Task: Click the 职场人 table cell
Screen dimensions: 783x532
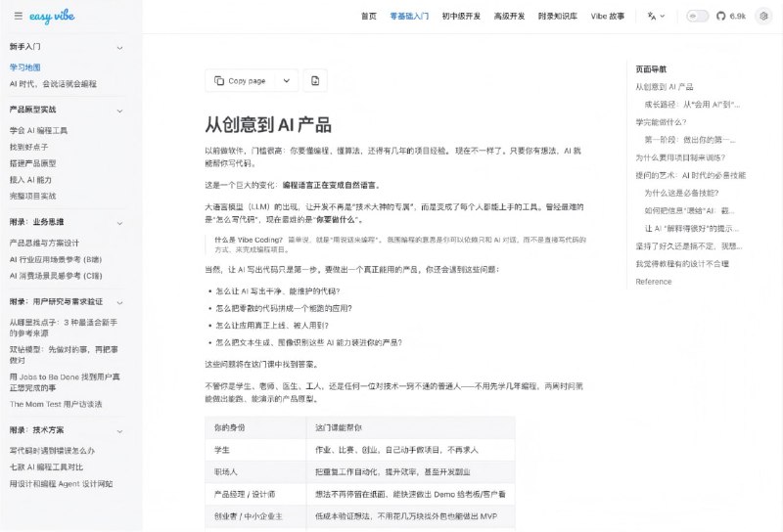Action: click(255, 471)
